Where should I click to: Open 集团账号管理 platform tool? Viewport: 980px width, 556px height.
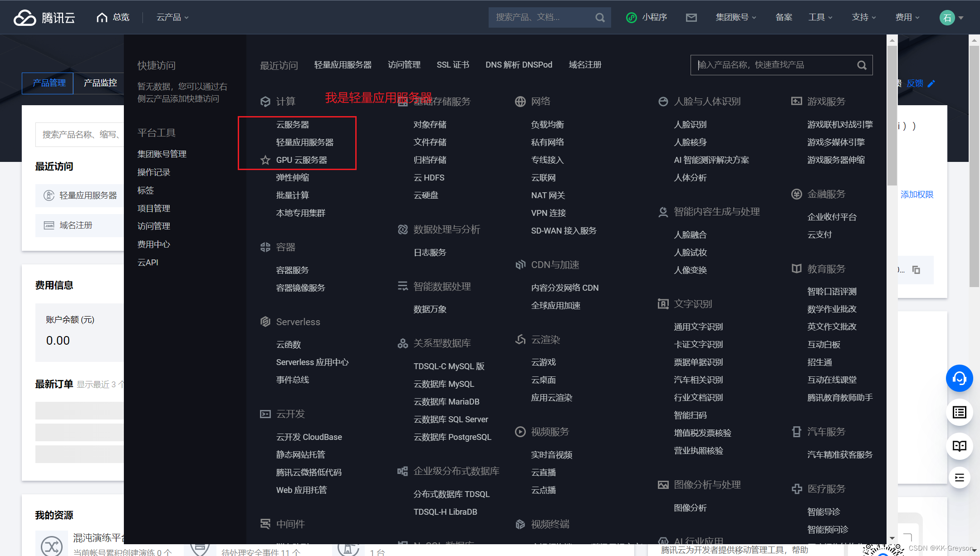[x=162, y=154]
